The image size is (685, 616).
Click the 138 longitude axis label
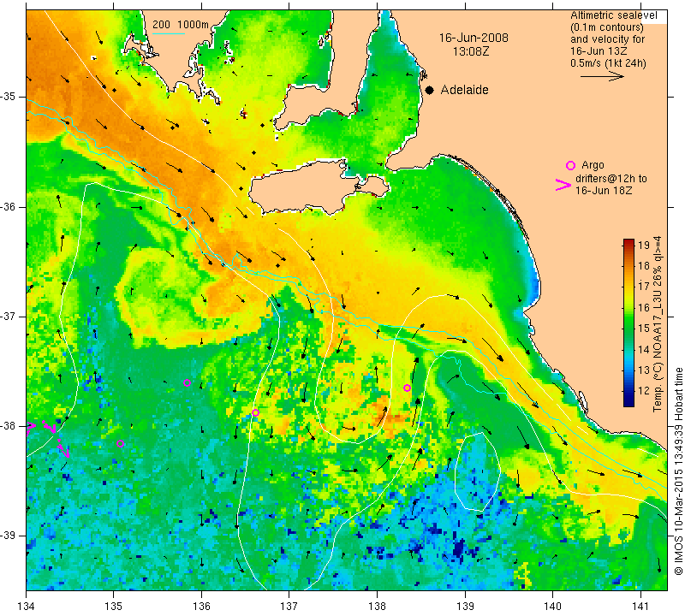pyautogui.click(x=377, y=607)
